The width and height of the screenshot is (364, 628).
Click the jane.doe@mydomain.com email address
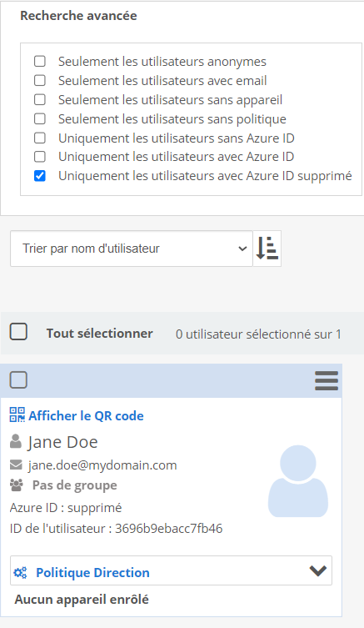click(102, 465)
